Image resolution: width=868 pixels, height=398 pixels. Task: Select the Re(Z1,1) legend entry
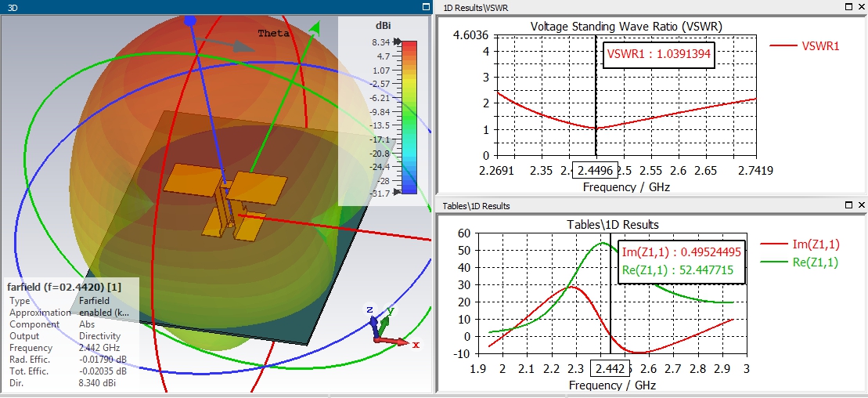click(x=800, y=262)
